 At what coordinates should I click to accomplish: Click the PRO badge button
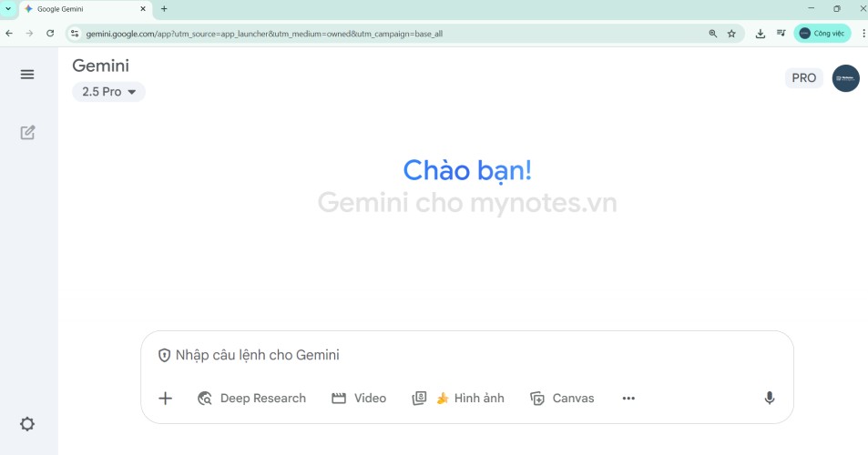click(x=803, y=78)
